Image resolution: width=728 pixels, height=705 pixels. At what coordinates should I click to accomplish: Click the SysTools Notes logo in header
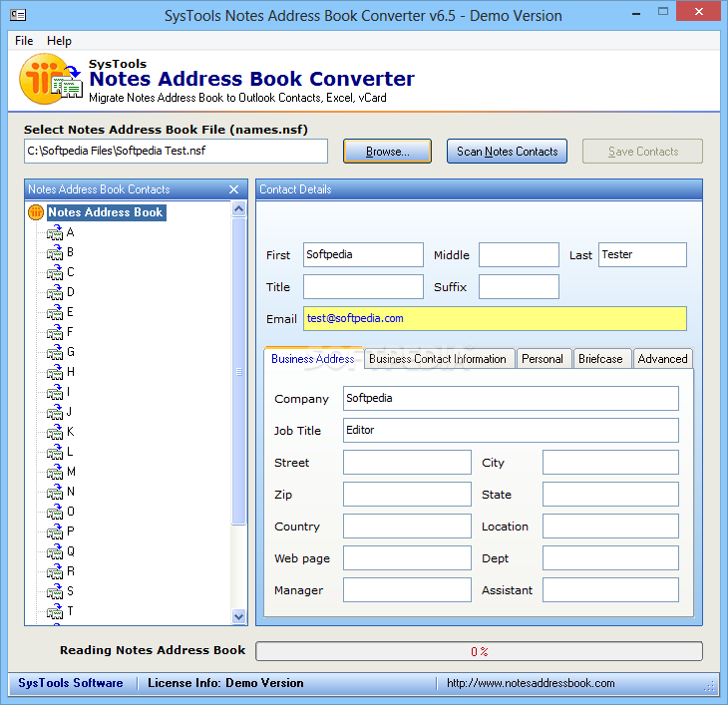pos(50,79)
